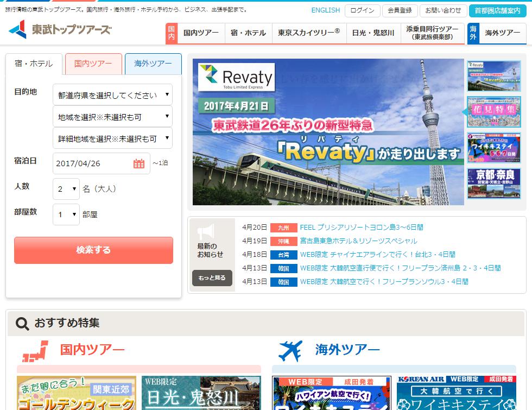Open the ハワイアン航空で行く banner

point(332,393)
